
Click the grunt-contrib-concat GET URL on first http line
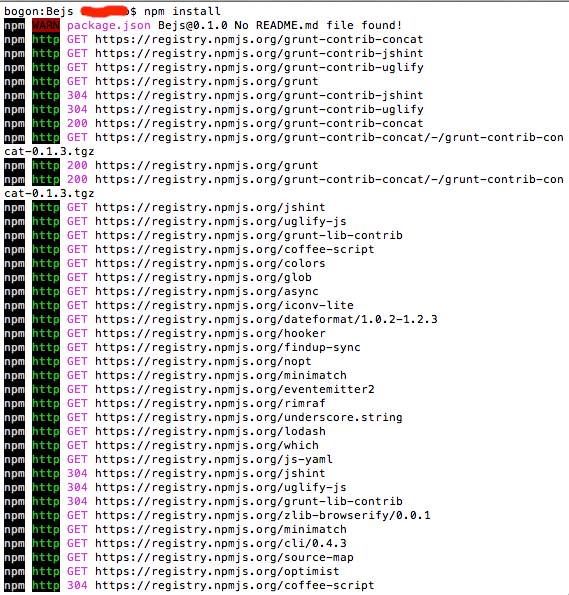point(259,39)
